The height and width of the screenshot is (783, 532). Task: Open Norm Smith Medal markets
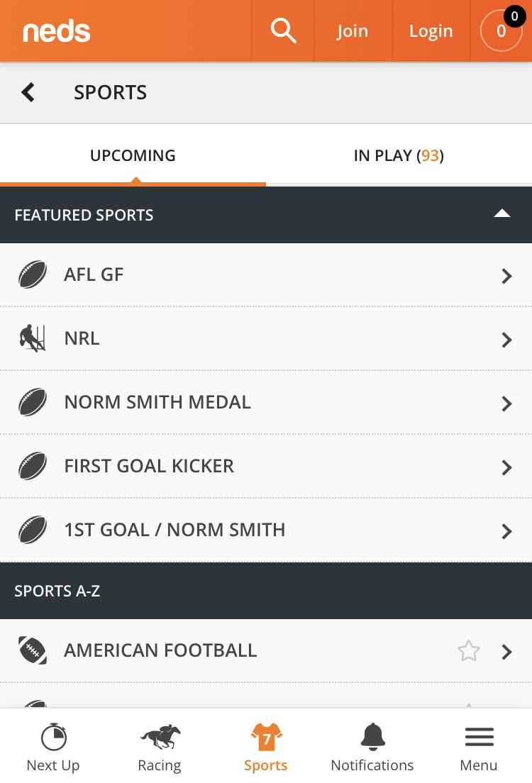266,402
